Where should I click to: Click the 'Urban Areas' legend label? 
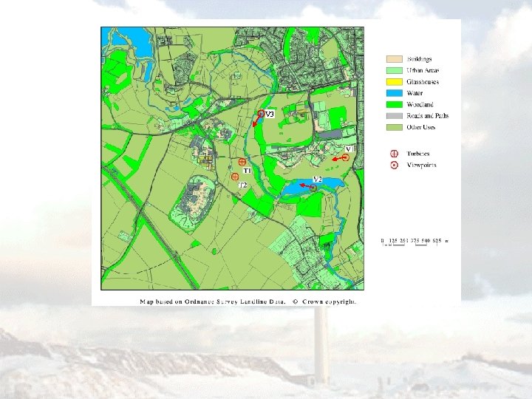click(423, 71)
